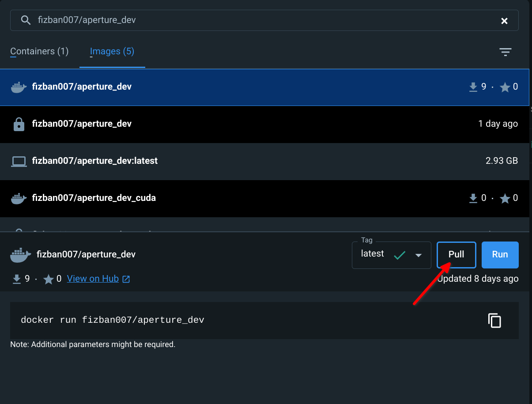532x404 pixels.
Task: Click the download icon in details panel
Action: pos(17,279)
